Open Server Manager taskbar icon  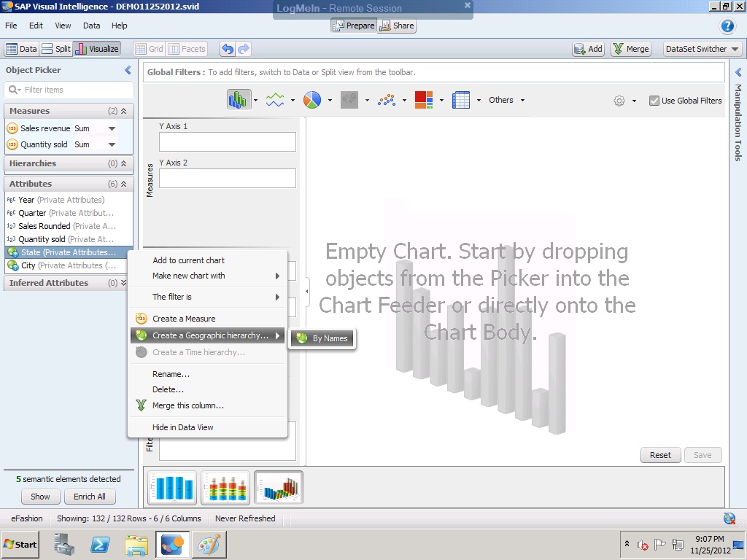[64, 544]
